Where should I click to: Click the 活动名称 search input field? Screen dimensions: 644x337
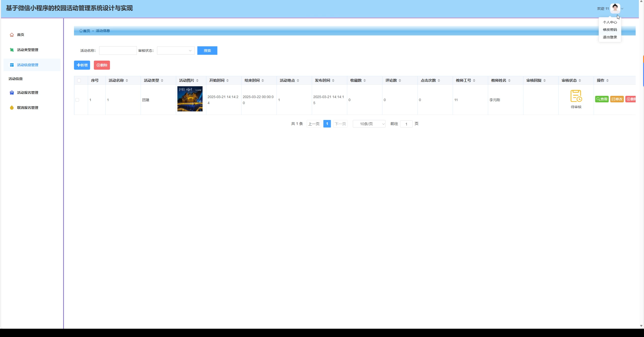pos(118,51)
